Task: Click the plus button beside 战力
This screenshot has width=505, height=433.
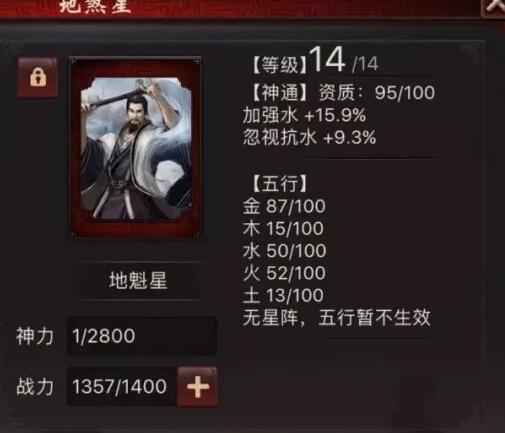Action: coord(198,387)
